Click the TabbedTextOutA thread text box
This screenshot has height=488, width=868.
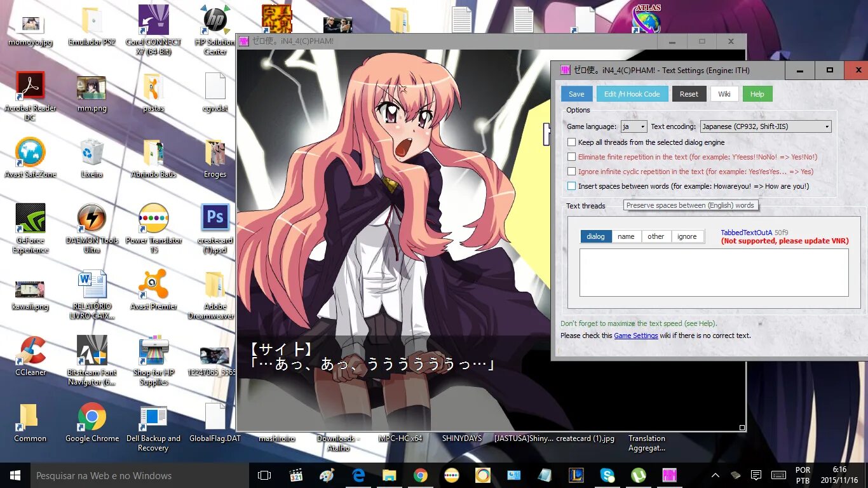[714, 272]
